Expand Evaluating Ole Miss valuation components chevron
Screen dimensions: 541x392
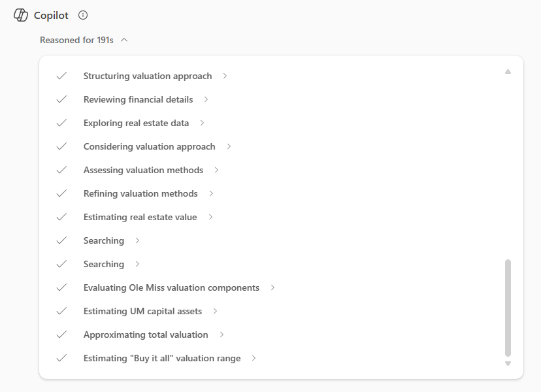[x=272, y=287]
